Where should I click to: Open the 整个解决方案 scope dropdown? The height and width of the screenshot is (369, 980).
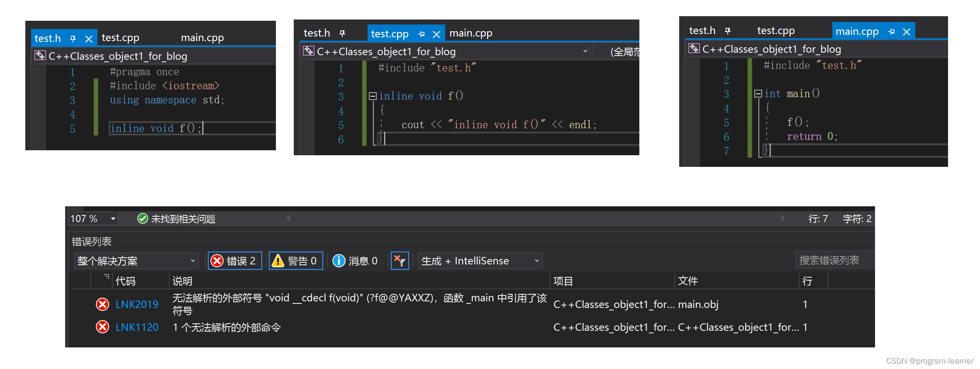pyautogui.click(x=136, y=261)
